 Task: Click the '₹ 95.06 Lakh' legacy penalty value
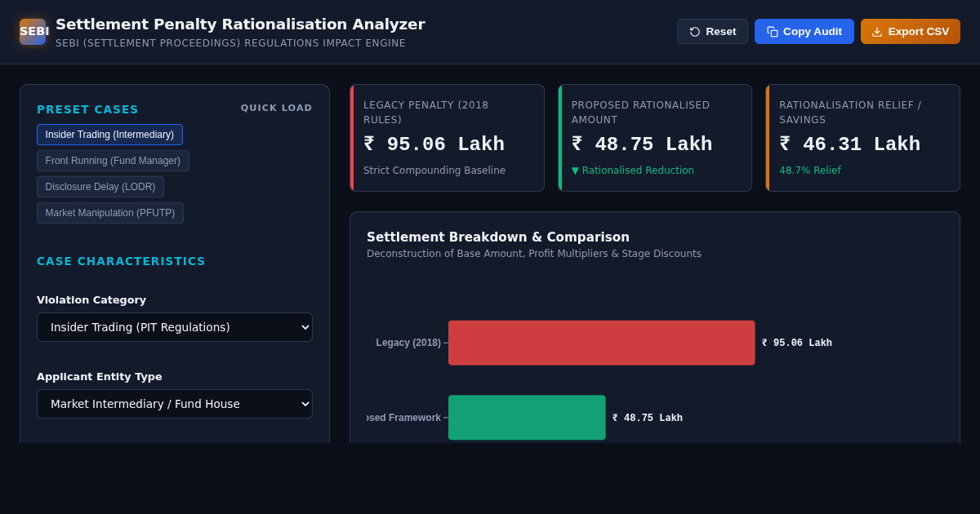tap(434, 144)
